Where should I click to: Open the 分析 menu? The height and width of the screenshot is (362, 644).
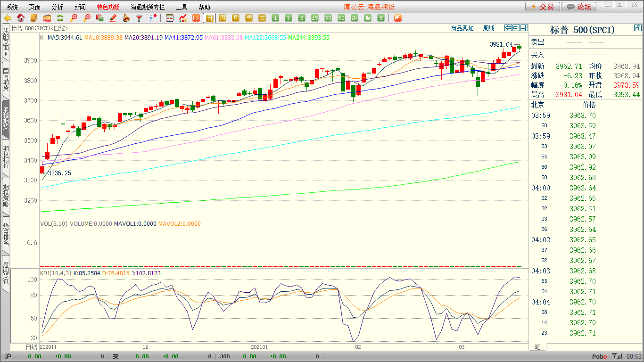point(58,7)
